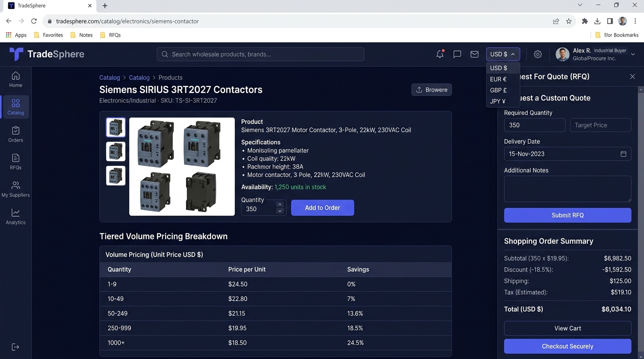Go back in browser history

click(8, 21)
